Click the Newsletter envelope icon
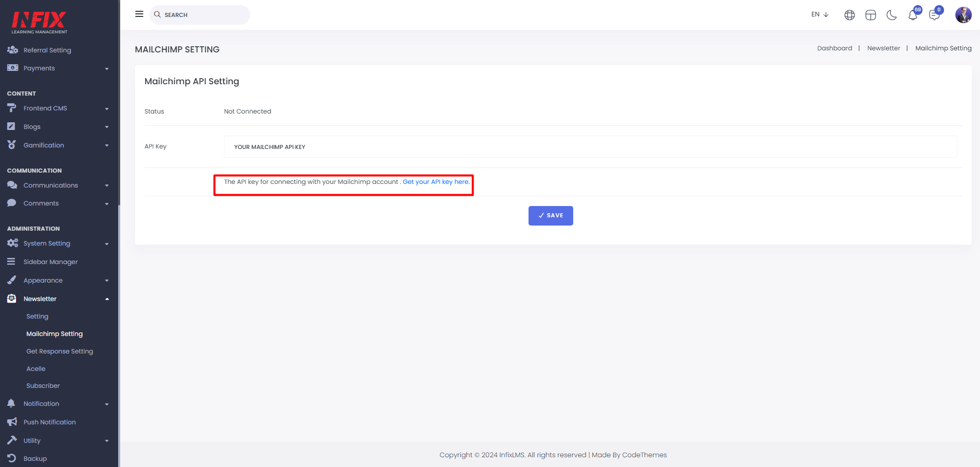Screen dimensions: 980x467 [11, 298]
